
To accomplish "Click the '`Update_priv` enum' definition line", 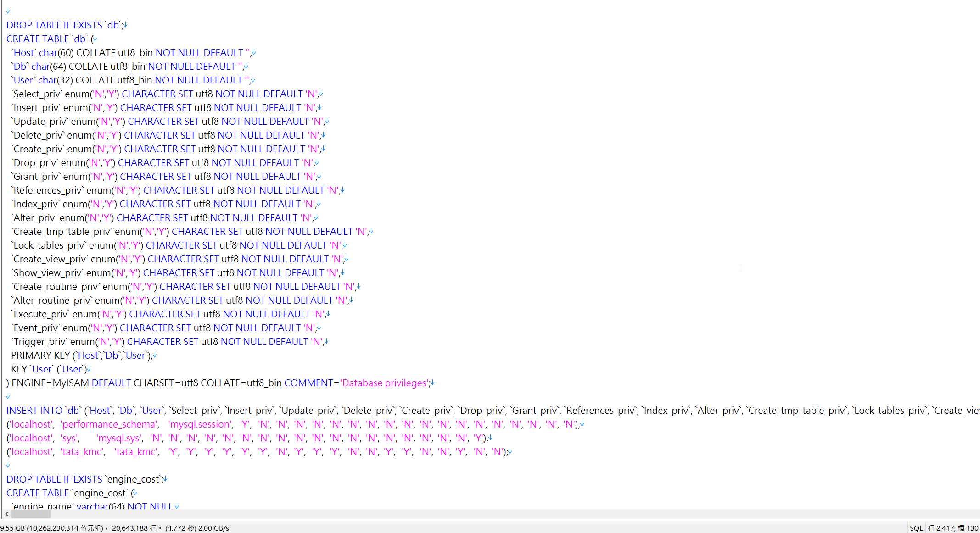I will click(168, 122).
